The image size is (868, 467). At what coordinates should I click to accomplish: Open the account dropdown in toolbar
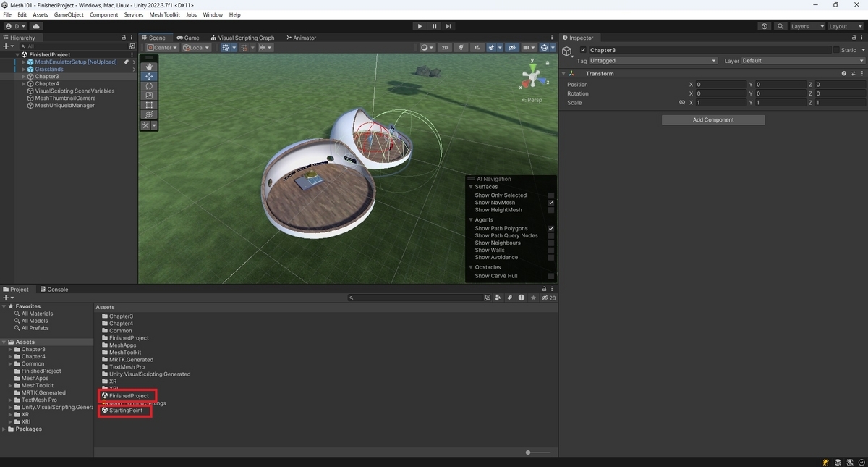[14, 26]
